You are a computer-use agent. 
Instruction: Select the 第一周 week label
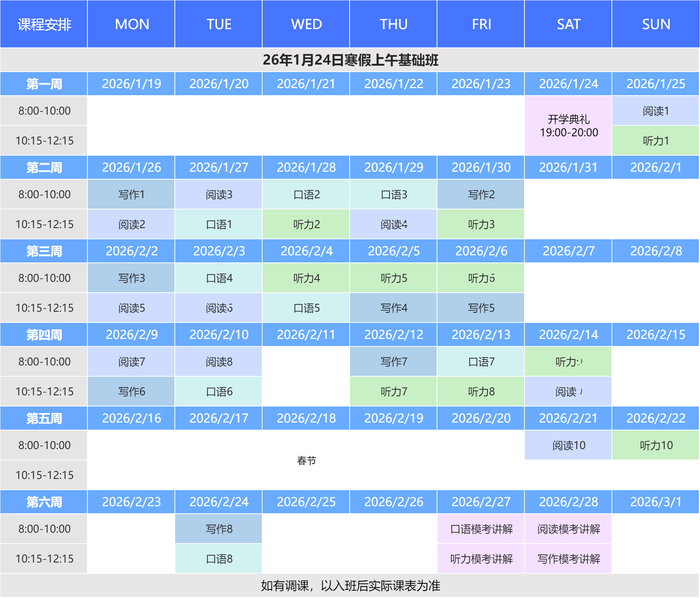44,84
